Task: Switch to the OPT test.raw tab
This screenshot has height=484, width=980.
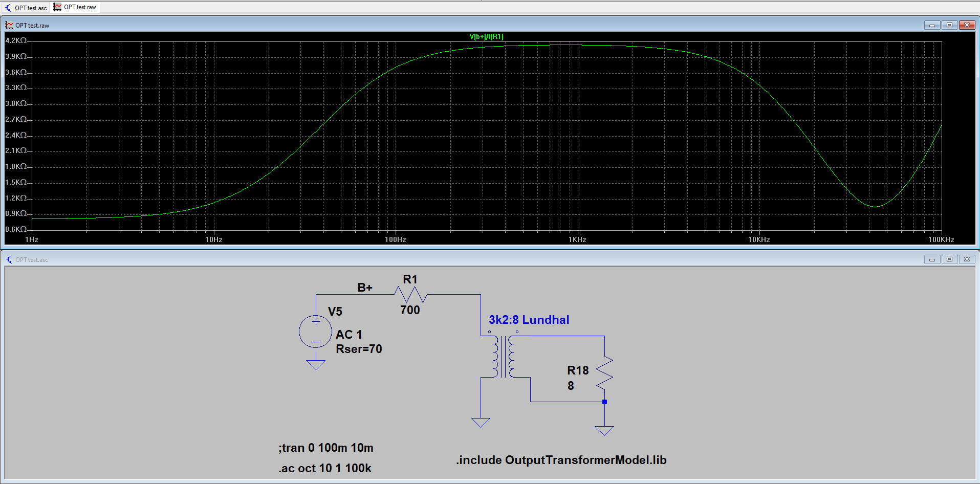Action: click(75, 7)
